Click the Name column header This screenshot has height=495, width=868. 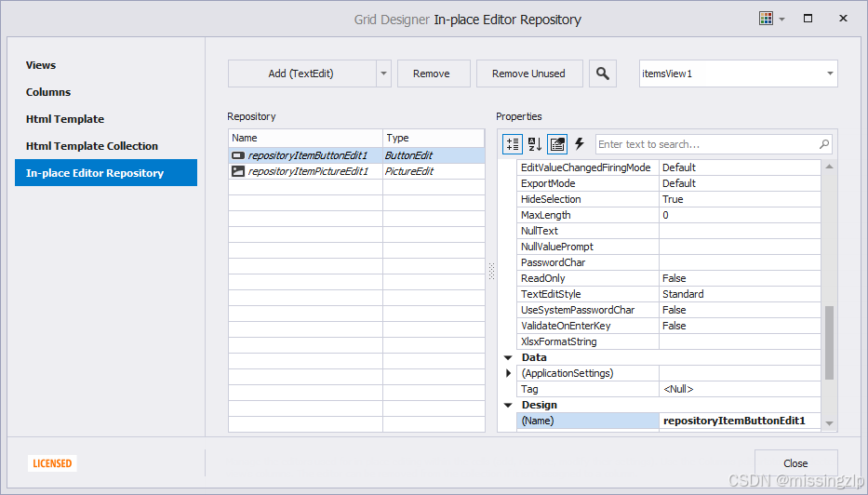(305, 138)
